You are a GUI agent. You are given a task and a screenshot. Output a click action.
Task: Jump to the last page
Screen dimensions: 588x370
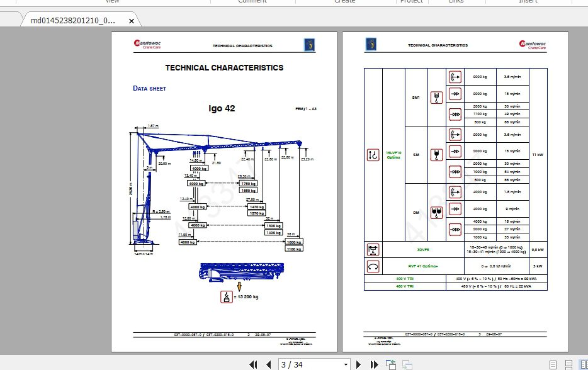click(x=374, y=364)
